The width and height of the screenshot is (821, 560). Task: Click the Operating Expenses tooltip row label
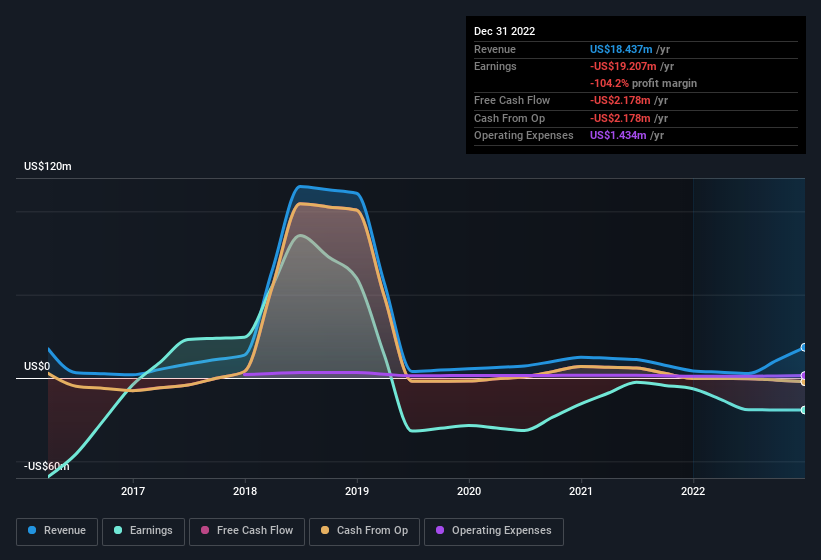[524, 136]
